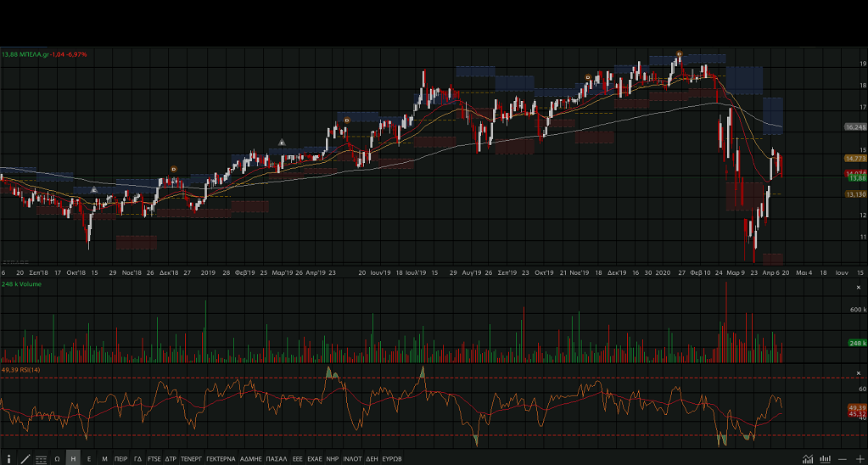The image size is (868, 465).
Task: Zoom in with the plus icon
Action: coord(859,458)
